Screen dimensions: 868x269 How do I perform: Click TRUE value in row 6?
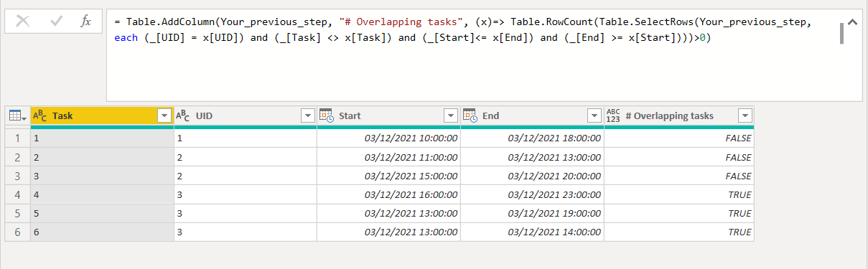point(739,232)
